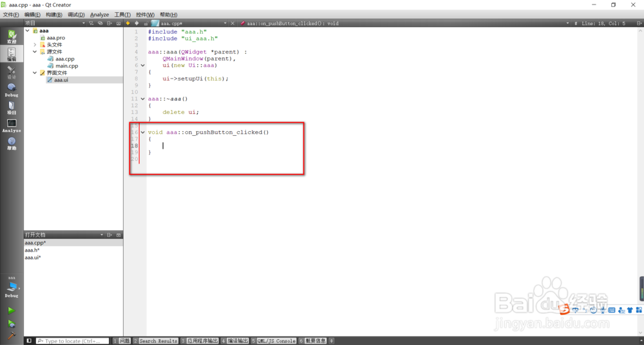Collapse the 界面文件 folder
This screenshot has width=644, height=345.
[35, 73]
